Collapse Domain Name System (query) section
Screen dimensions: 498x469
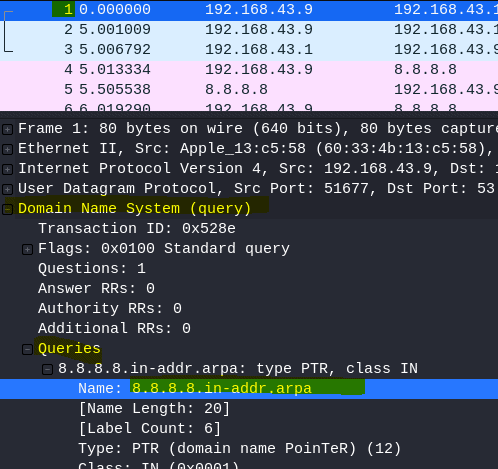7,209
